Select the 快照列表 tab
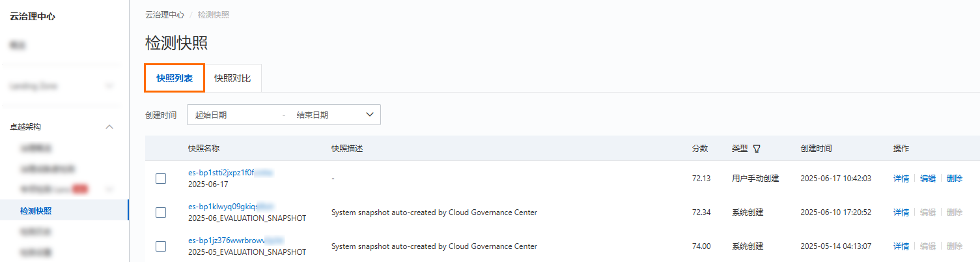Viewport: 980px width, 262px height. click(x=175, y=78)
